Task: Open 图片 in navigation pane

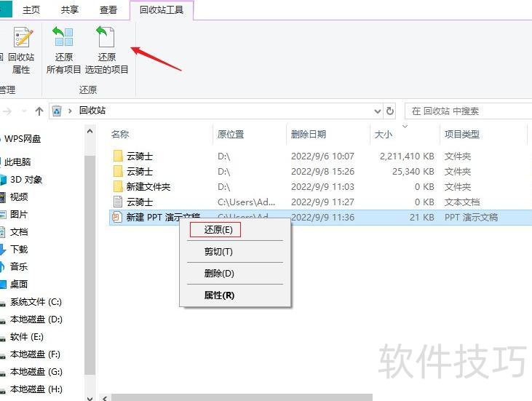Action: pos(19,215)
